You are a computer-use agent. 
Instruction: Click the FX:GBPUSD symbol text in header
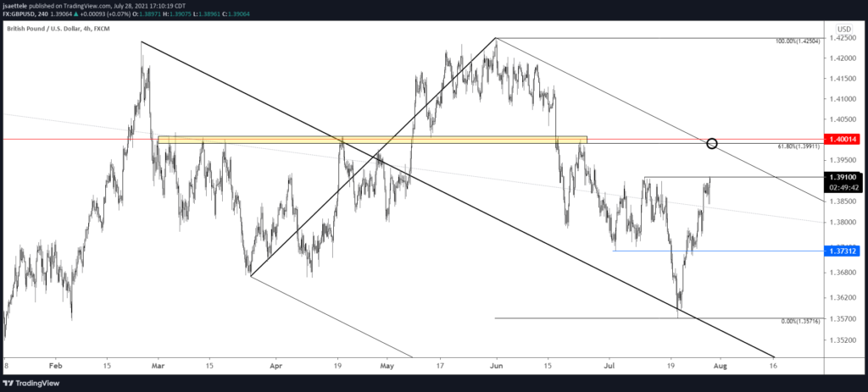tap(19, 14)
